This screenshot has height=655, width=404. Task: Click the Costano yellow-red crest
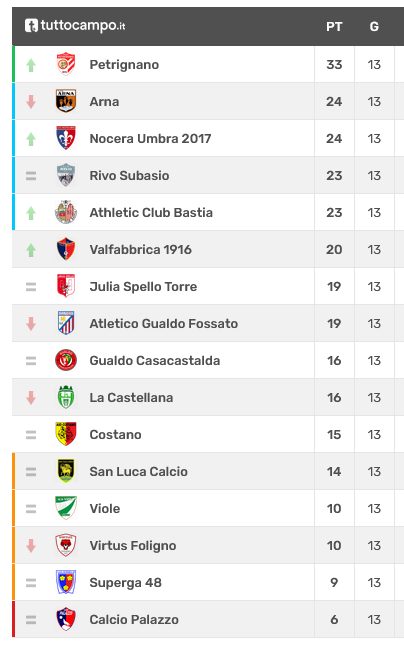click(66, 434)
